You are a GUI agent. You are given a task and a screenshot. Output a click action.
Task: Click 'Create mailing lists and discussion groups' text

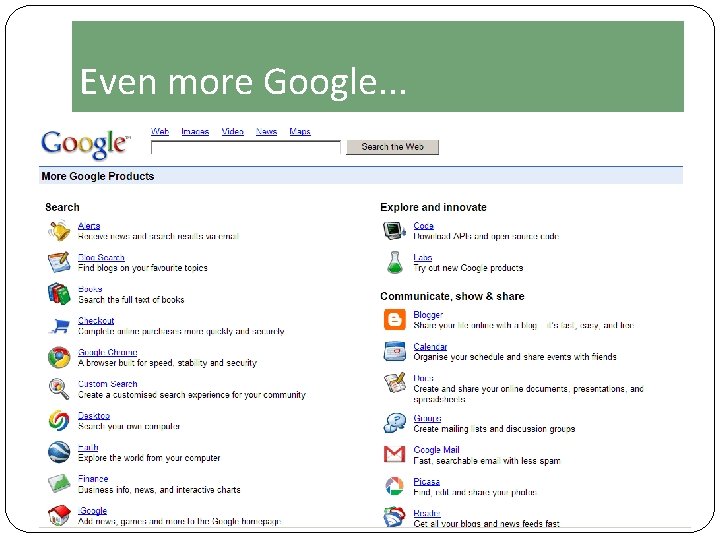point(494,429)
